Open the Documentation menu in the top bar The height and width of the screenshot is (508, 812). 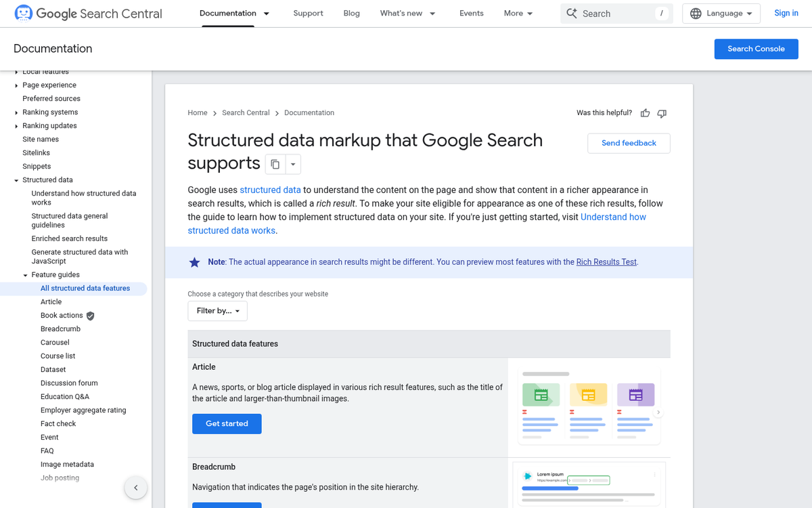point(234,13)
